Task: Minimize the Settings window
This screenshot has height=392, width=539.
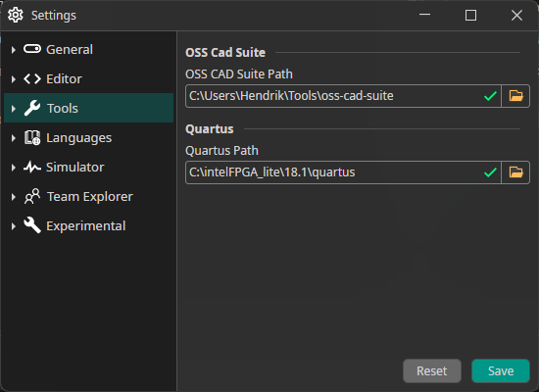Action: click(425, 15)
